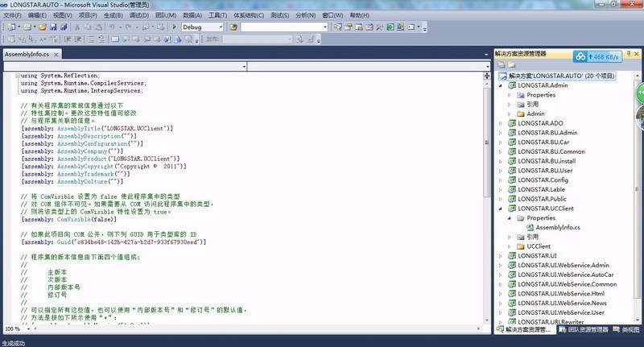Open the active documents list arrow
This screenshot has height=347, width=644.
(x=486, y=54)
